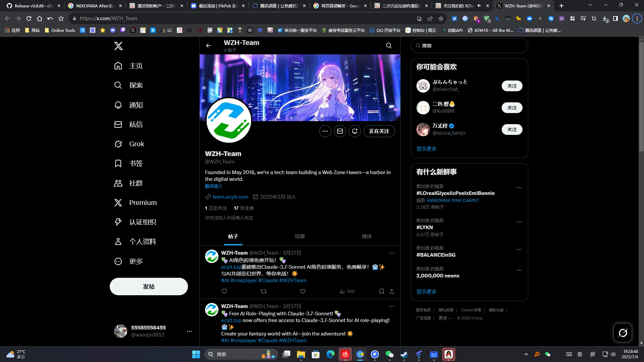Click browser home button
Screen dimensions: 644x362
point(40,18)
